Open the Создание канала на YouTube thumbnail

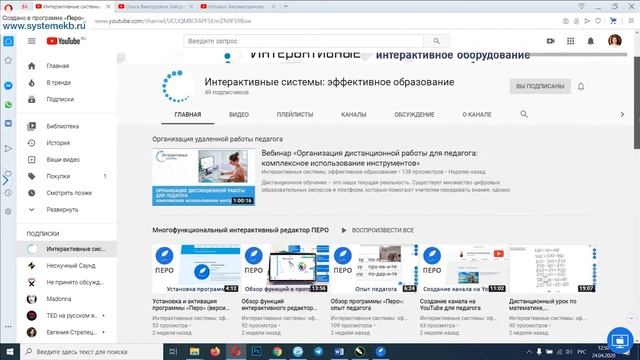pyautogui.click(x=463, y=269)
